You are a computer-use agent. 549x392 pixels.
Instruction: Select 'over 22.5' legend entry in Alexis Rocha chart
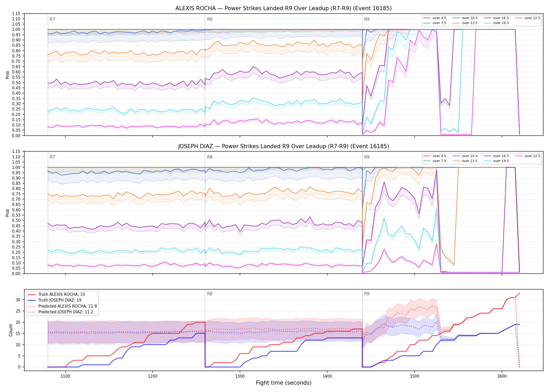click(x=528, y=18)
